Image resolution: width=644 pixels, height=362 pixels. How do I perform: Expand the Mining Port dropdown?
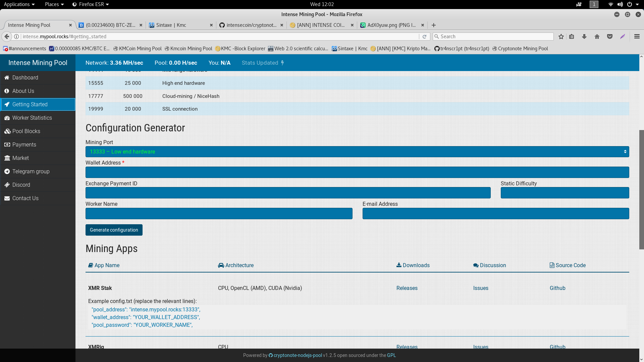pos(357,152)
